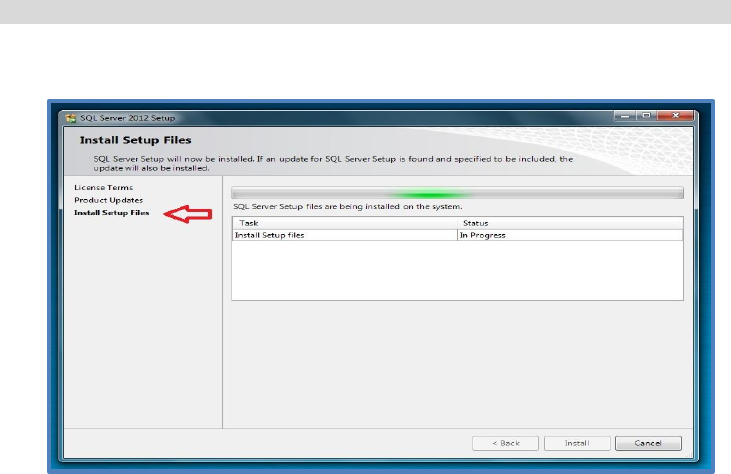Click the Install button

pos(577,443)
